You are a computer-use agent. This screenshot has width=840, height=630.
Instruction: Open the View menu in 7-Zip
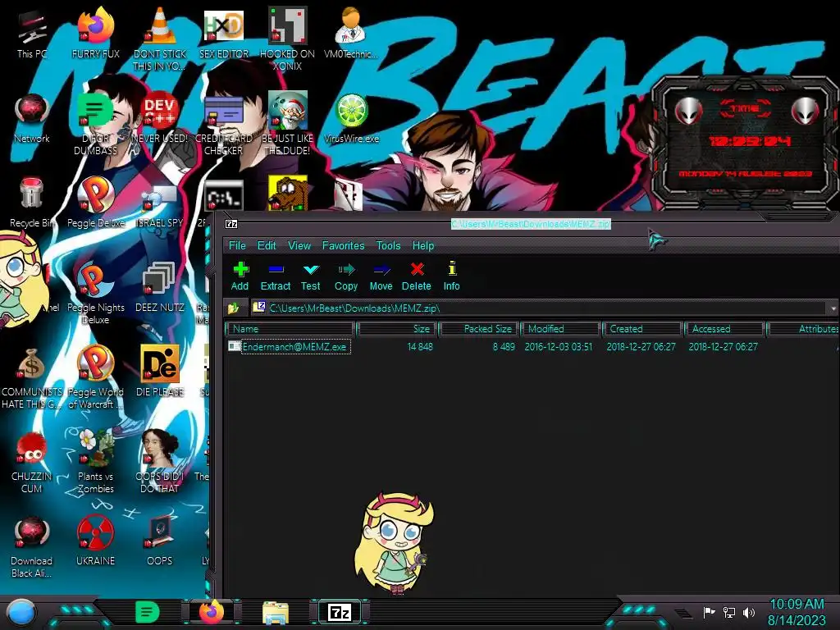coord(299,245)
